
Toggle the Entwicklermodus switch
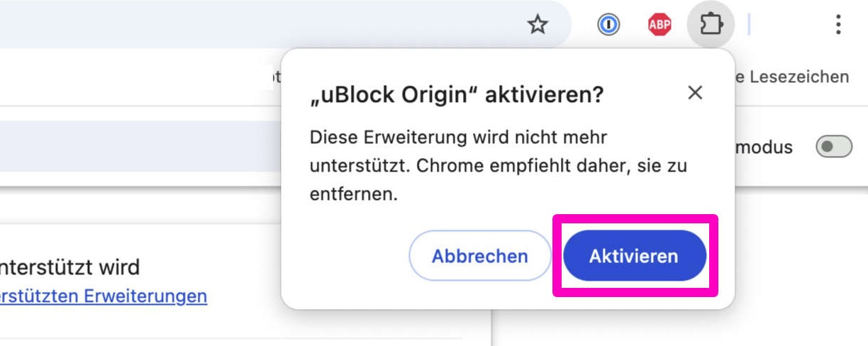833,147
